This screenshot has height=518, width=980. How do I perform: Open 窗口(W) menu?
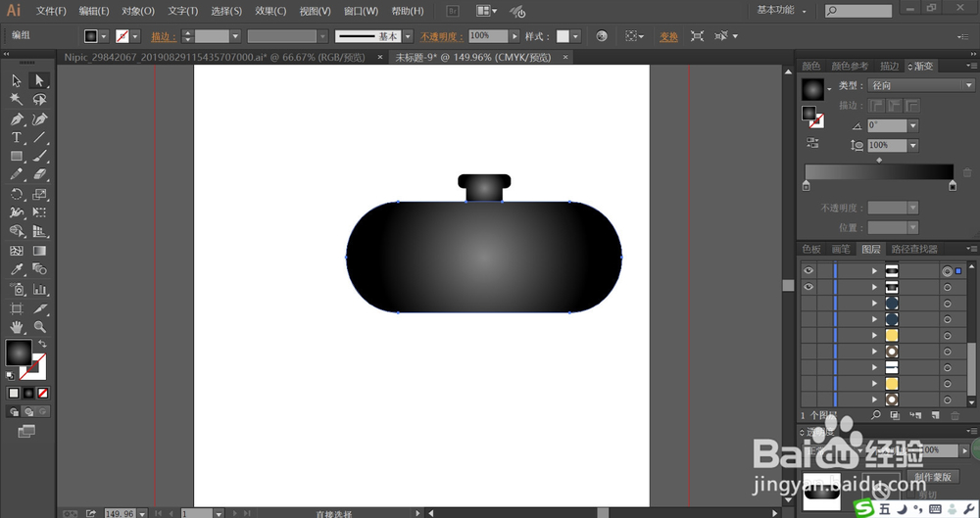coord(362,11)
